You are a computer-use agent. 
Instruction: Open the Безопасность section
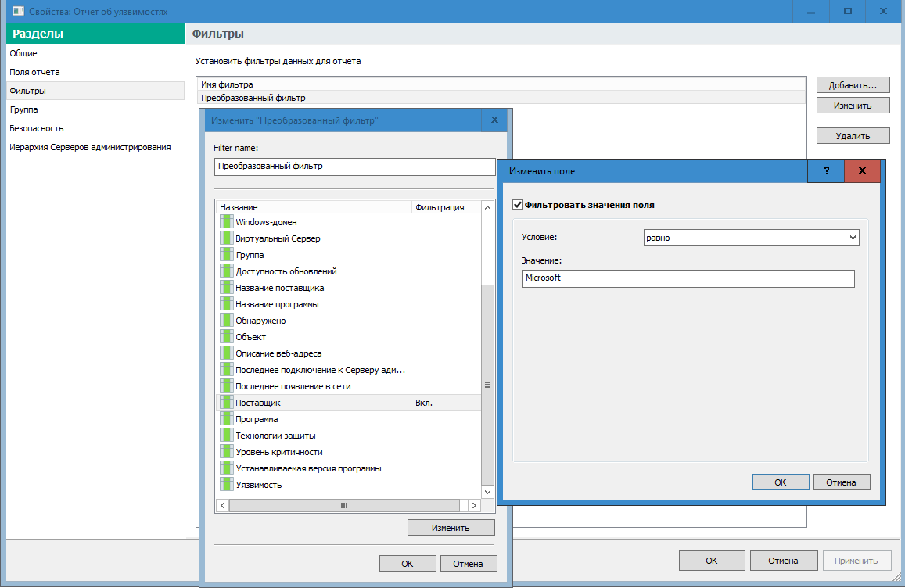tap(37, 128)
